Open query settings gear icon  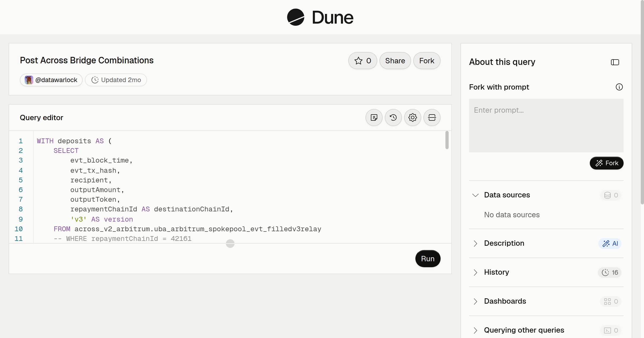413,117
